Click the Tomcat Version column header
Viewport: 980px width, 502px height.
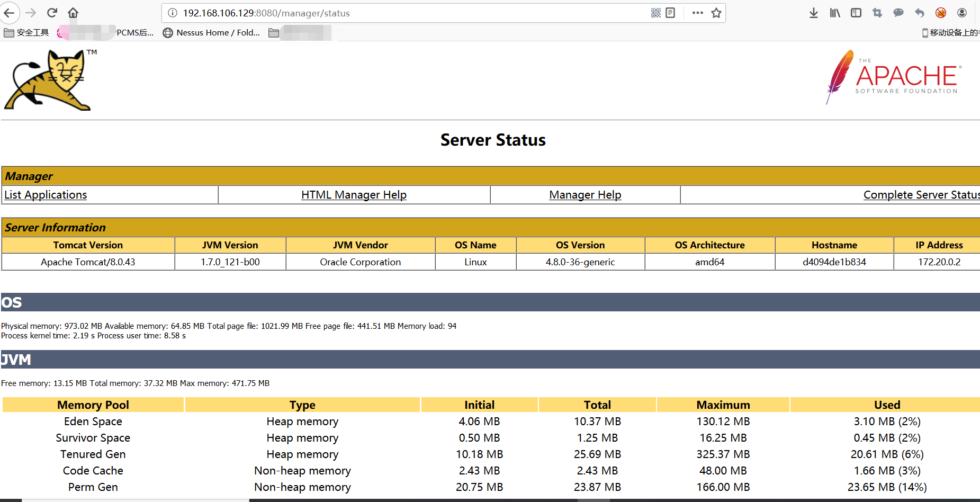(88, 245)
